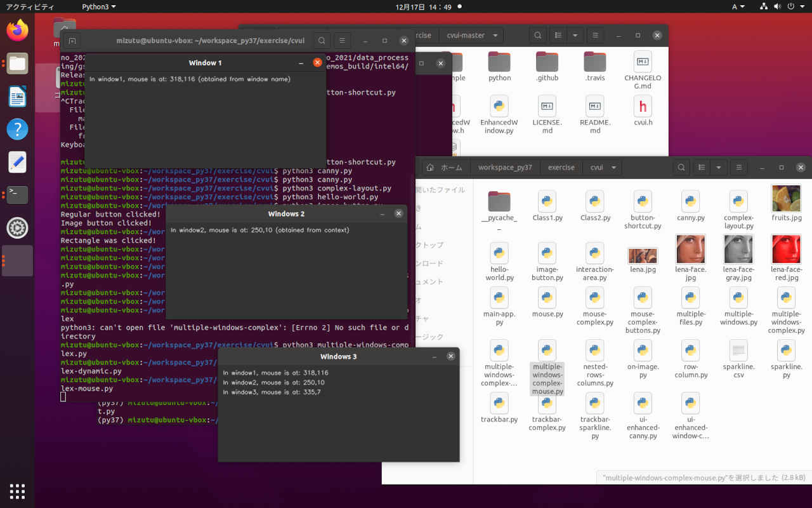Image resolution: width=812 pixels, height=508 pixels.
Task: Navigate to workspace_py37 breadcrumb
Action: (x=504, y=168)
